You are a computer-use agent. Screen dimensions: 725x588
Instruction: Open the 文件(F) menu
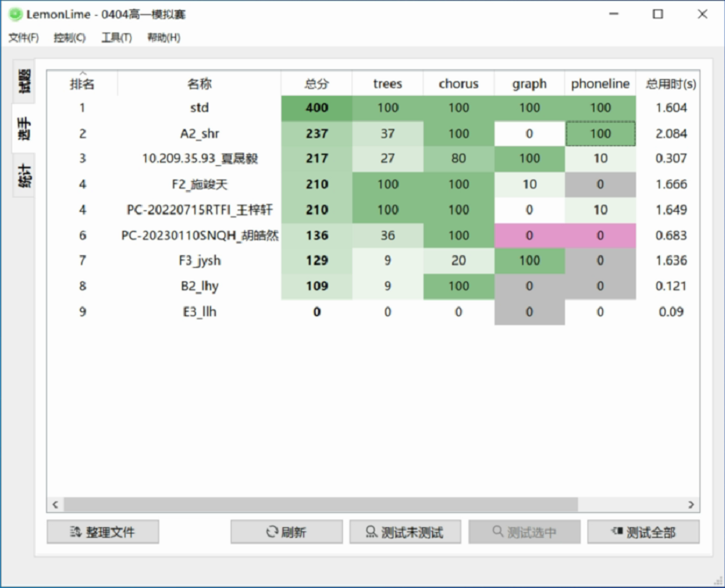[23, 38]
